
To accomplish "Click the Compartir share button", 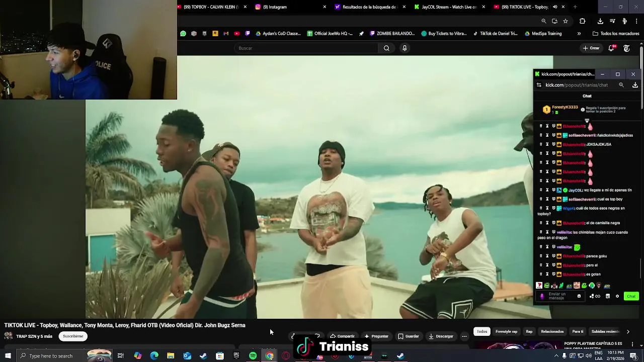I will pos(342,336).
